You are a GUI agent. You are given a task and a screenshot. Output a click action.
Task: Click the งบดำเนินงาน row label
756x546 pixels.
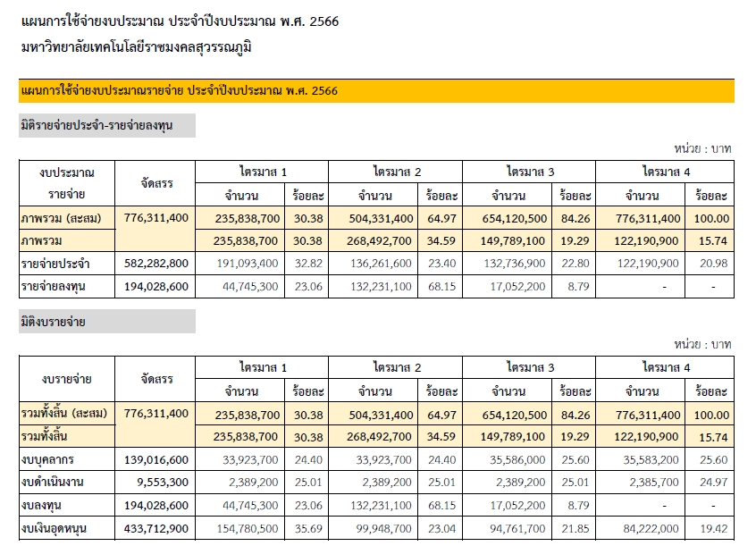point(54,483)
